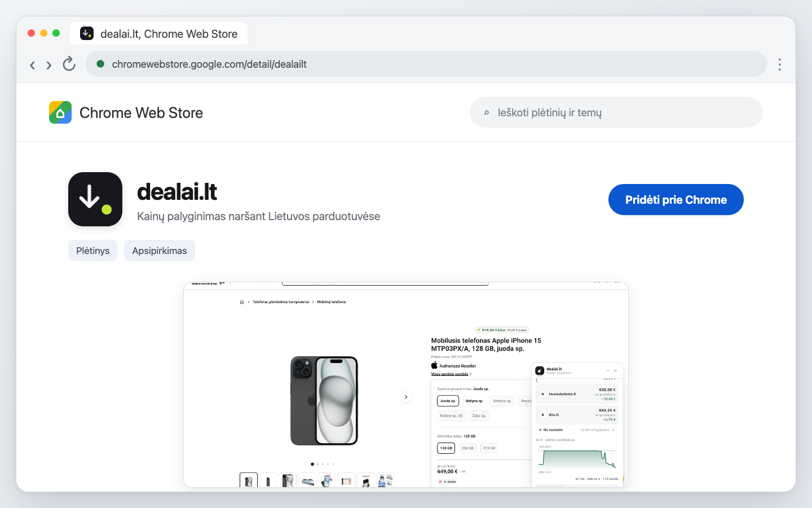Open the Plėtinys category chip
812x508 pixels.
tap(93, 251)
